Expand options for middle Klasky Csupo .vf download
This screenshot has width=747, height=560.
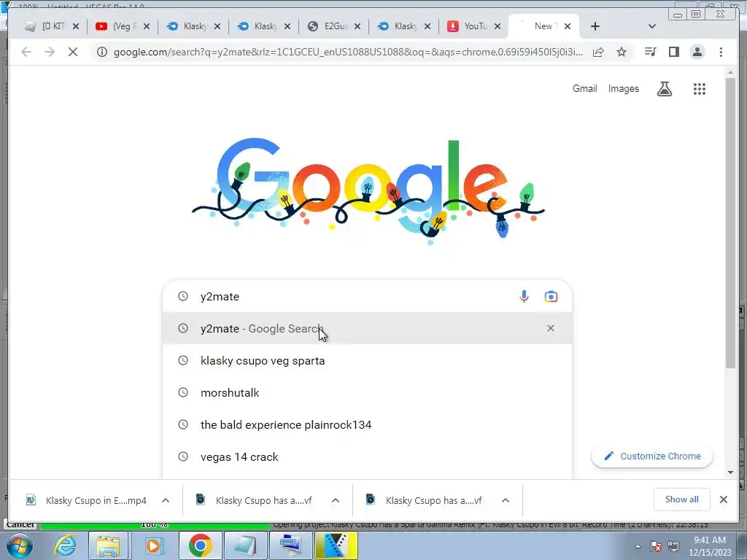point(336,500)
